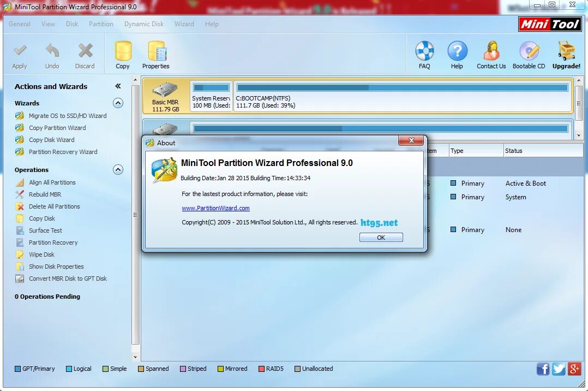
Task: Select the C:BOOTCAMP(NTFS) partition block
Action: tap(403, 96)
